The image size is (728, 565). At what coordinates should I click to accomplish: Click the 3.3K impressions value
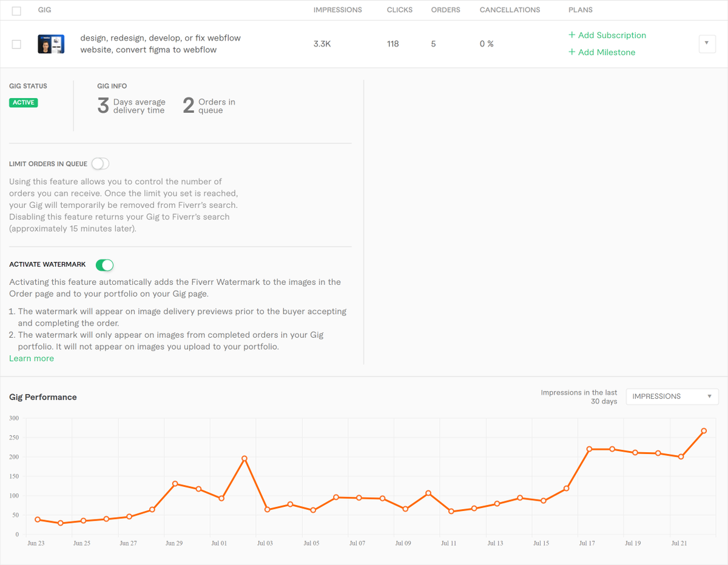[322, 44]
